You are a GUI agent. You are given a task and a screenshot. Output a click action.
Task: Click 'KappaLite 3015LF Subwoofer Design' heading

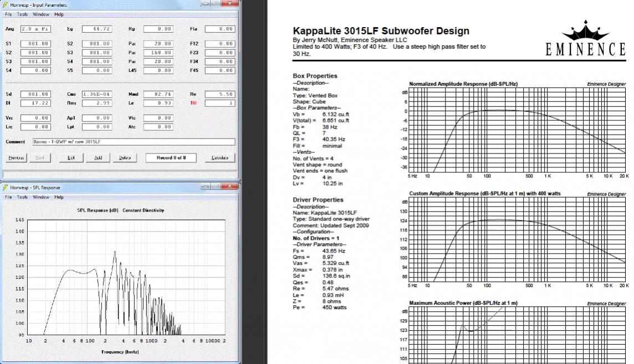point(381,30)
